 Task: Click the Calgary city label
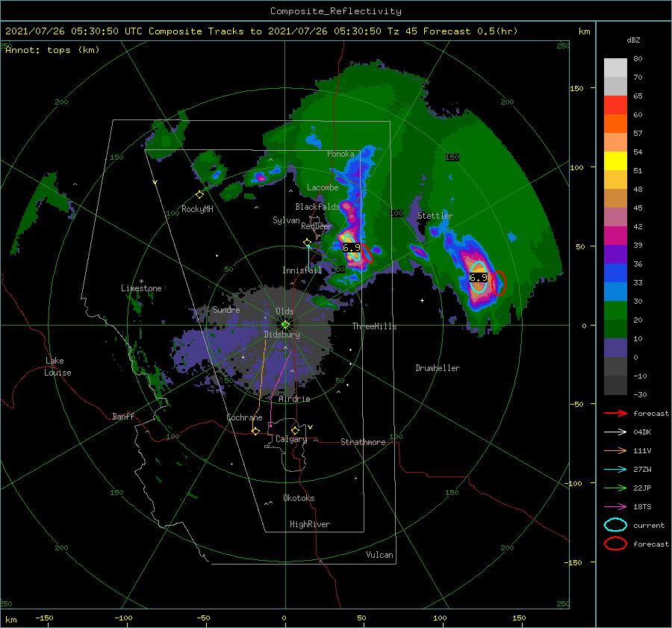pyautogui.click(x=291, y=439)
